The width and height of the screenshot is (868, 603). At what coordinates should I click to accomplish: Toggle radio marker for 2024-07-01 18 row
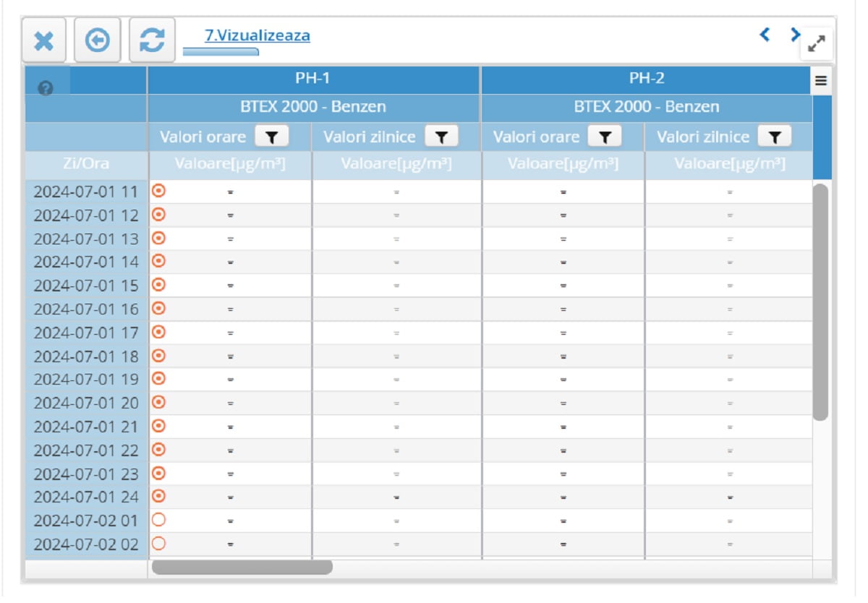click(x=158, y=355)
